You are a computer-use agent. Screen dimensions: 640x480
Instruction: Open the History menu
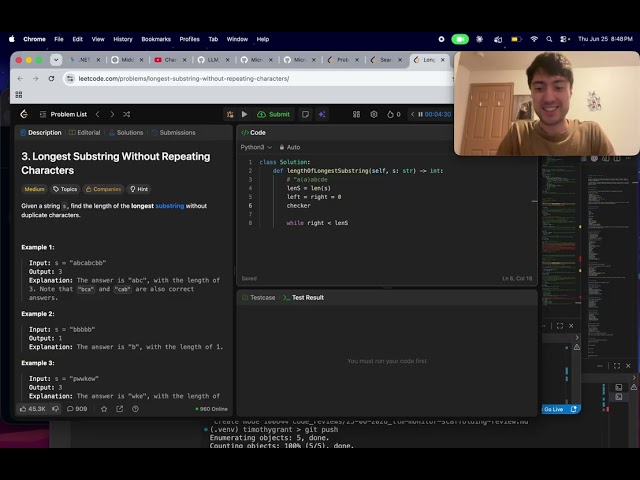[x=123, y=39]
